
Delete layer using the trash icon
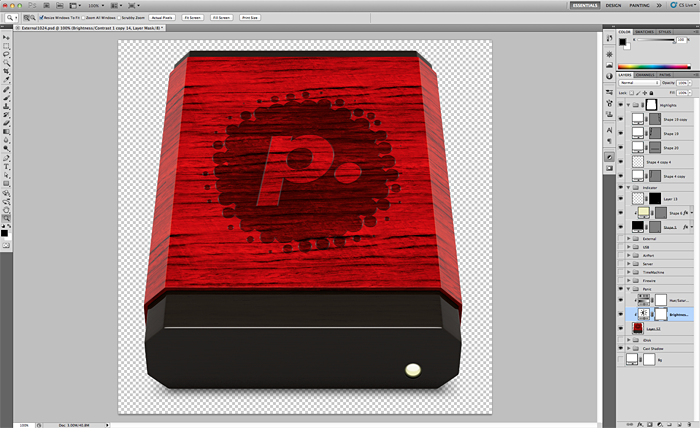689,424
